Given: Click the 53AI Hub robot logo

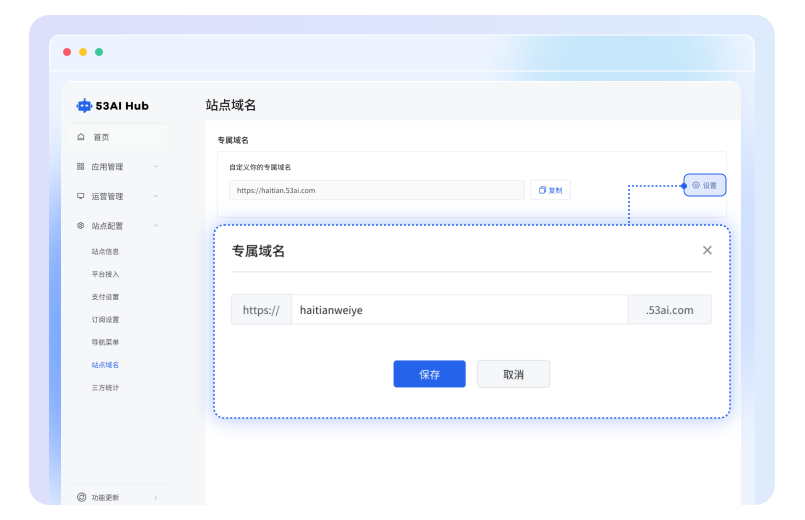Looking at the screenshot, I should [x=84, y=105].
